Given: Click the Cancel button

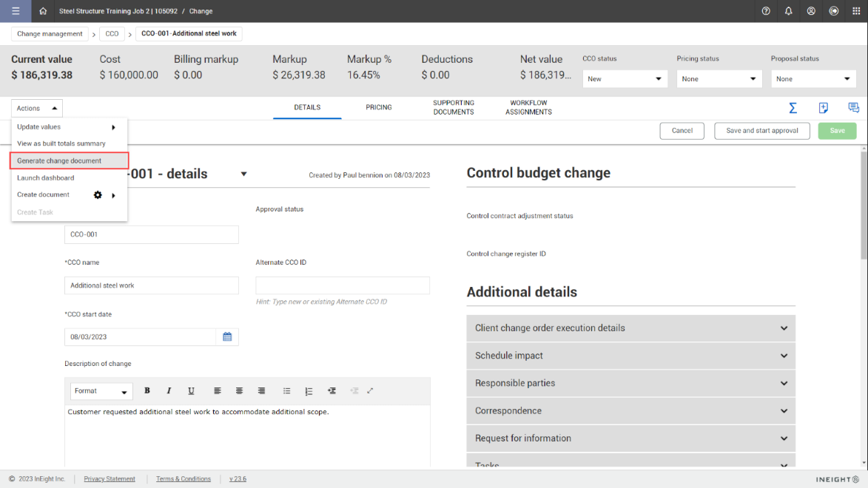Looking at the screenshot, I should 682,131.
